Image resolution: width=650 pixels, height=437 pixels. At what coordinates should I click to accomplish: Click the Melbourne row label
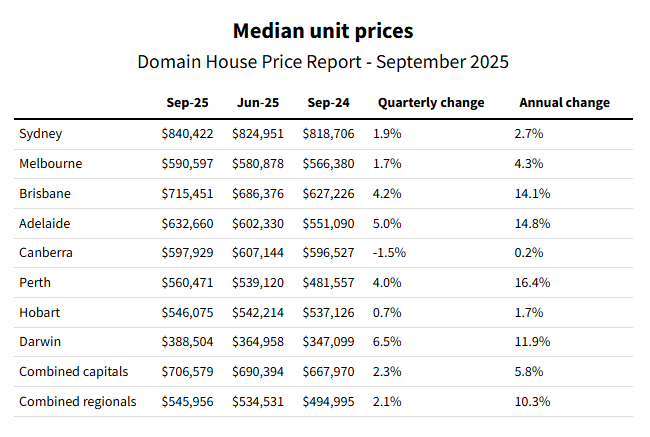click(x=50, y=163)
